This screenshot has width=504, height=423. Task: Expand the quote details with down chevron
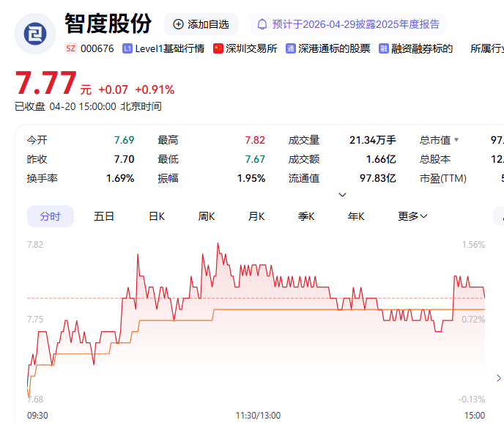(343, 194)
